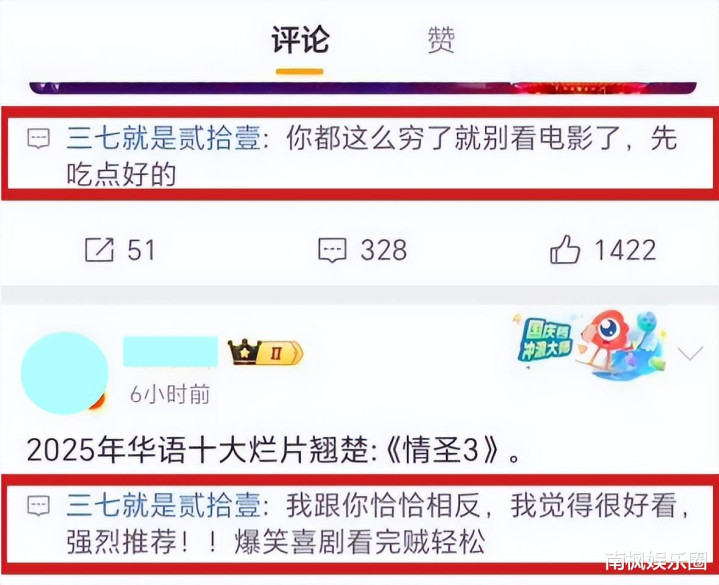Switch to the 赞 tab
Image resolution: width=719 pixels, height=585 pixels.
(x=441, y=40)
